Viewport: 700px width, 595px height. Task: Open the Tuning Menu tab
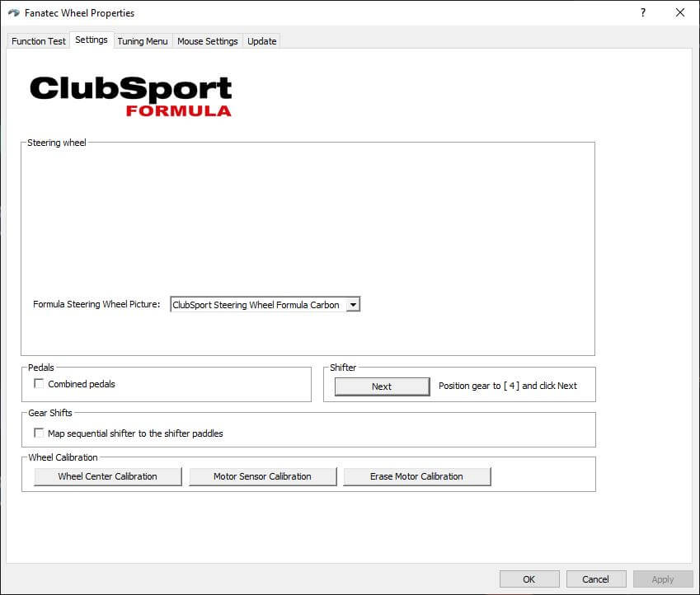[x=143, y=41]
